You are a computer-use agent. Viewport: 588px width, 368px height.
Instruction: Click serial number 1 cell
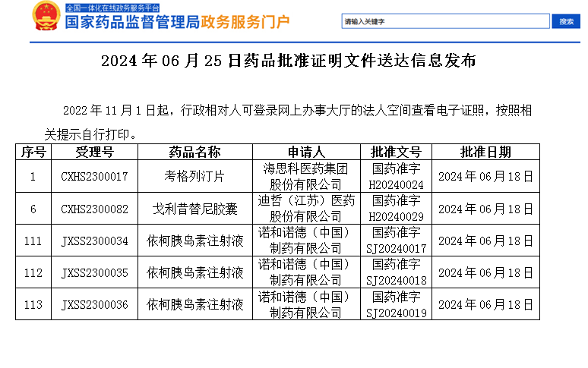[33, 176]
